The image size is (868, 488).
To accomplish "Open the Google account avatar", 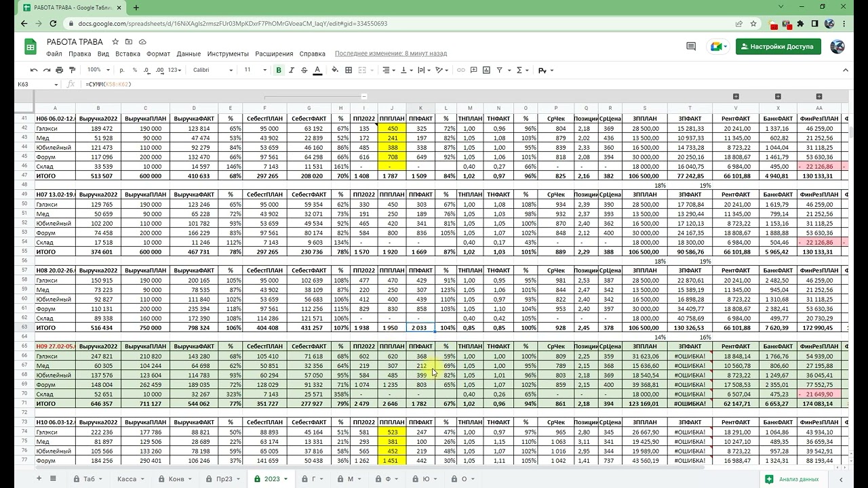I will click(837, 47).
